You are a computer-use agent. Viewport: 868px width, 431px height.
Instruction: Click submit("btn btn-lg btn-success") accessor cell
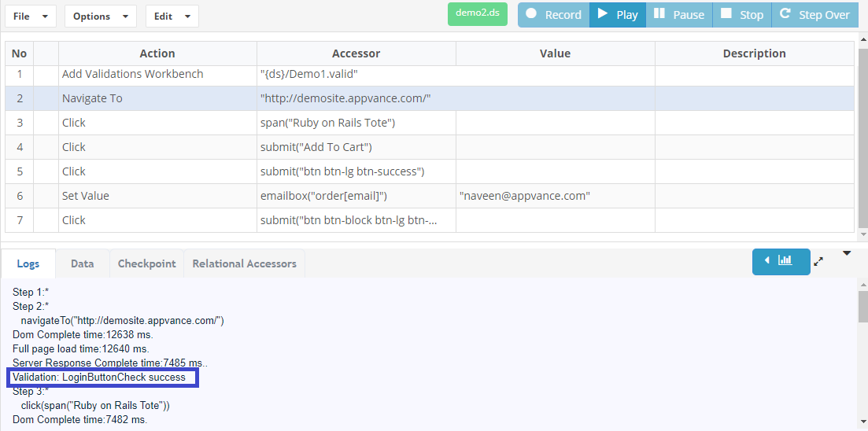coord(356,171)
